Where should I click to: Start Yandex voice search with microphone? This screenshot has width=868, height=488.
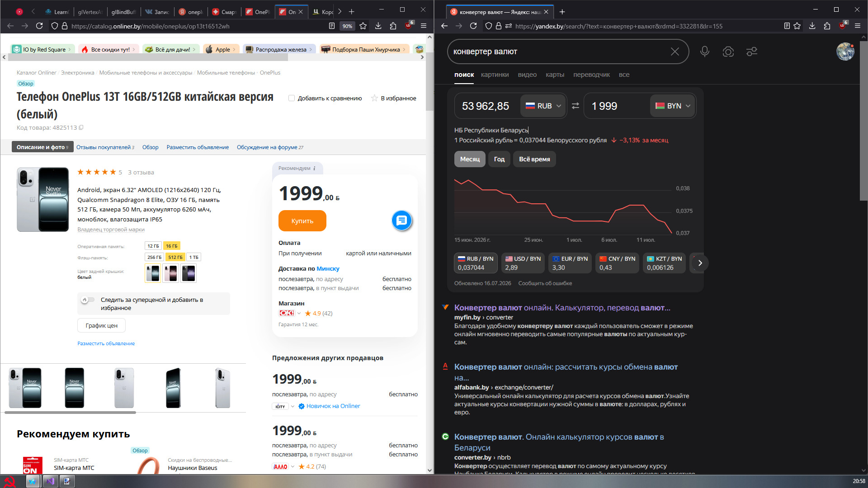pyautogui.click(x=704, y=52)
